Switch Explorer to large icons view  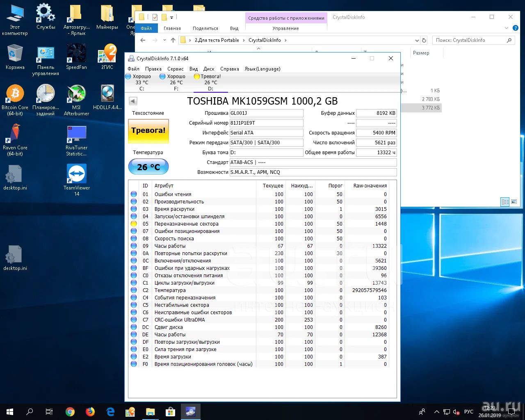pyautogui.click(x=514, y=202)
